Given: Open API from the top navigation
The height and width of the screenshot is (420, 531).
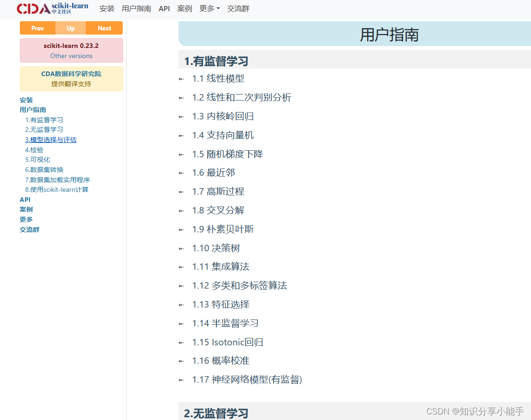Looking at the screenshot, I should click(164, 8).
